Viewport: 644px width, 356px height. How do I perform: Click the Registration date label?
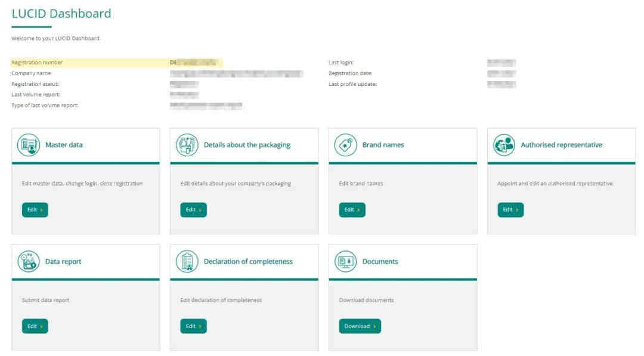coord(351,73)
